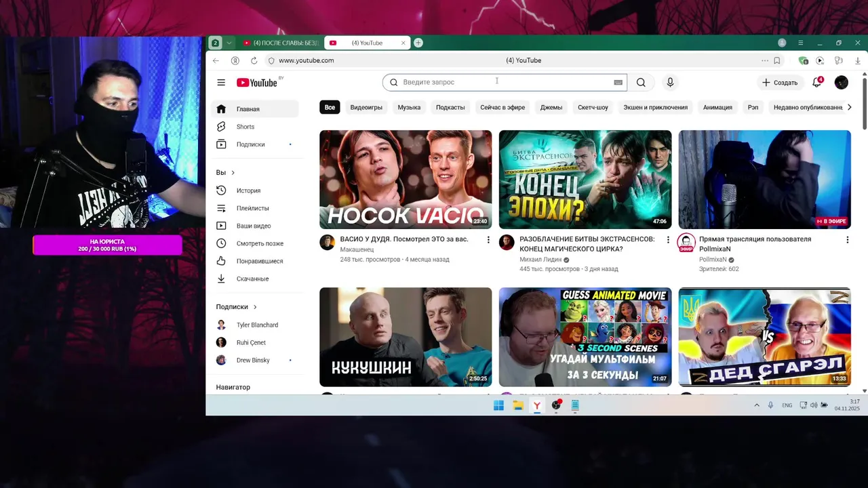The image size is (868, 488).
Task: Open the КУКУШКИН video thumbnail
Action: (406, 337)
